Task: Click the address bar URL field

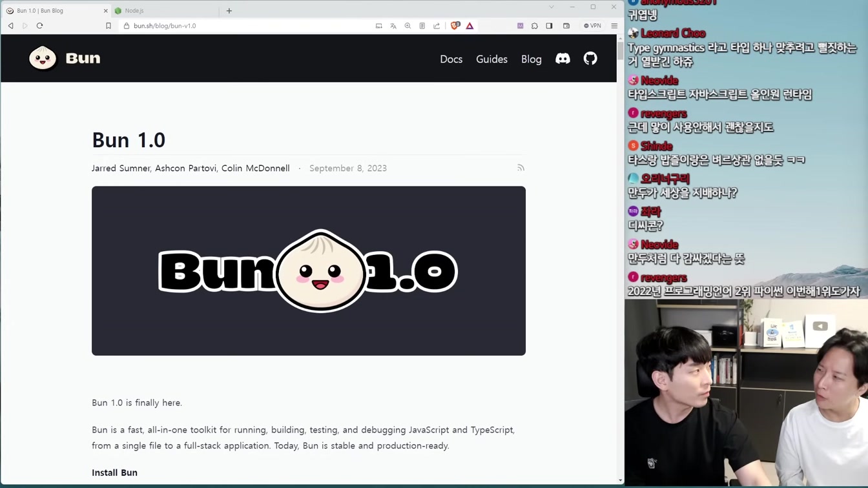Action: click(x=245, y=26)
